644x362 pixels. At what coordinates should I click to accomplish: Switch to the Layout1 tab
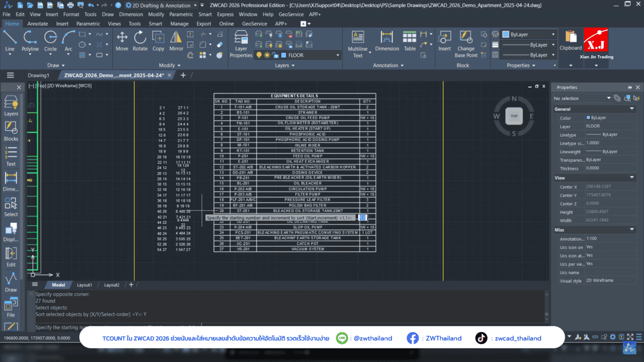[x=84, y=285]
